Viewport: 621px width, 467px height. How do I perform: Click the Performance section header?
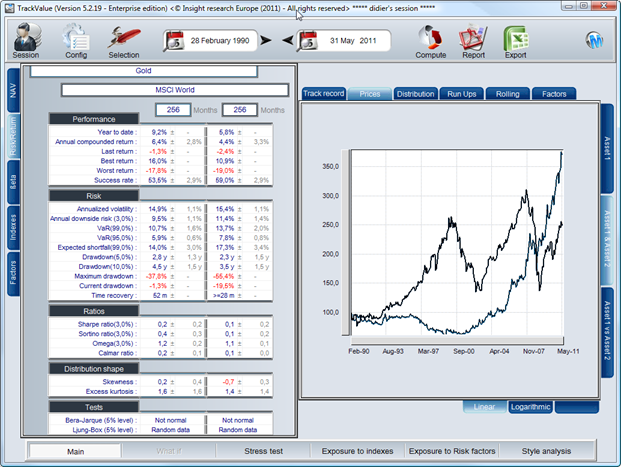tap(94, 119)
